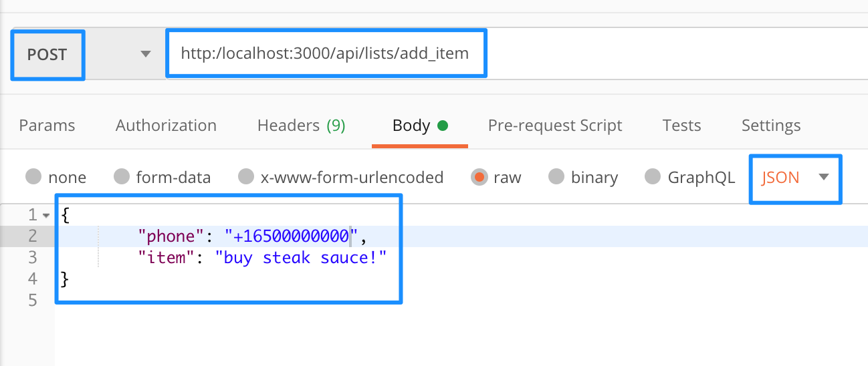Switch to the Params tab
This screenshot has width=868, height=366.
point(47,126)
